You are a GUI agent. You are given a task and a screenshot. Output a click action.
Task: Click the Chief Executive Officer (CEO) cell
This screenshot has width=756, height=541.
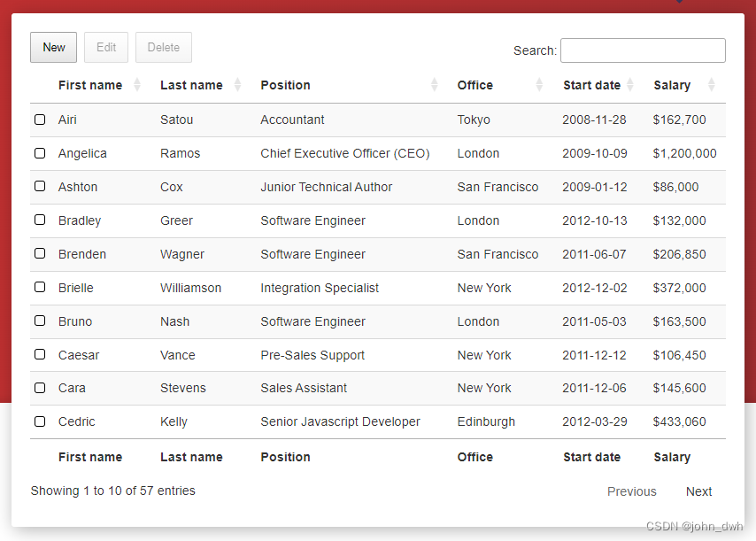click(344, 152)
